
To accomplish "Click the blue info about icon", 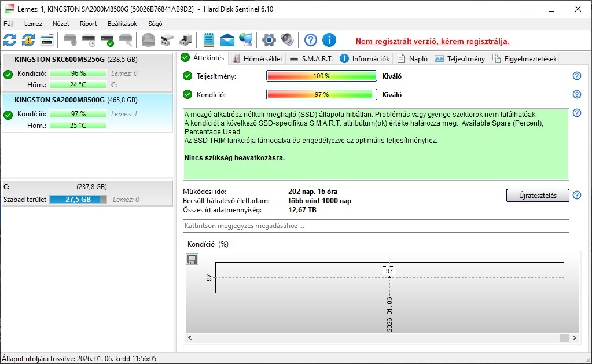I will (x=329, y=40).
